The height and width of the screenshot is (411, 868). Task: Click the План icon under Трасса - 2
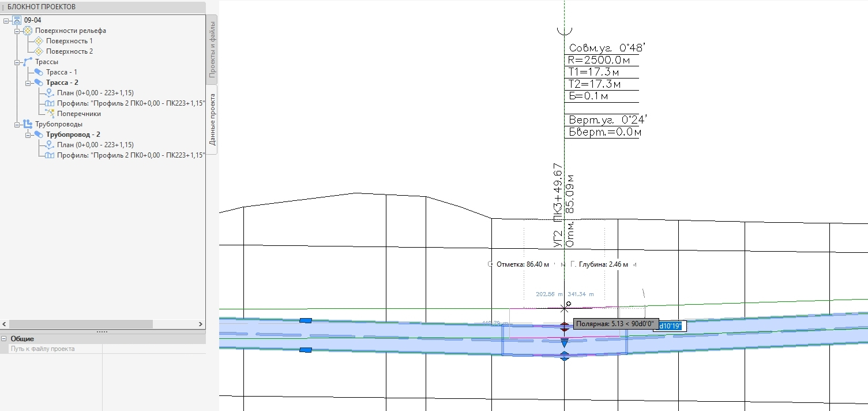pyautogui.click(x=50, y=93)
